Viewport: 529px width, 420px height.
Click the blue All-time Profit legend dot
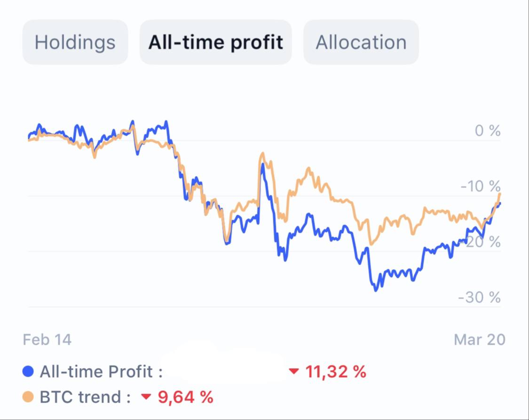click(x=28, y=372)
